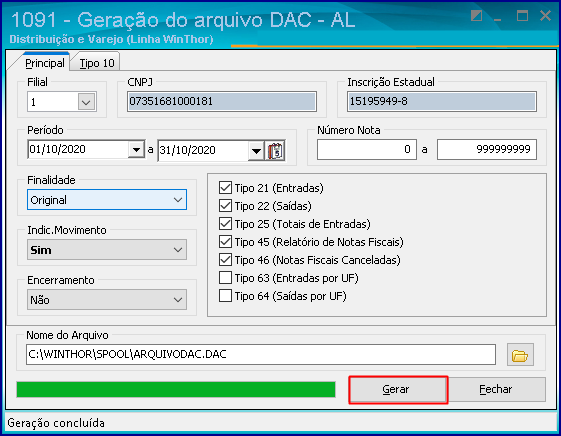
Task: Open the calendar picker icon in Período
Action: [275, 151]
